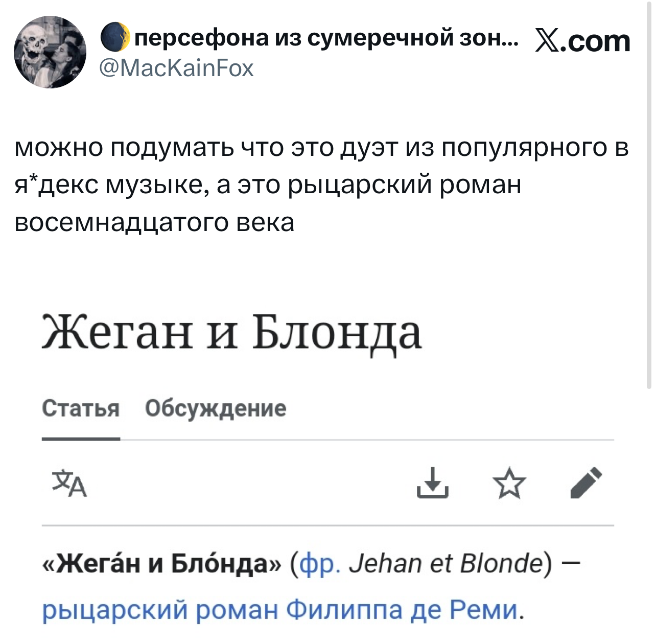
Task: Select the Статья tab
Action: tap(81, 408)
